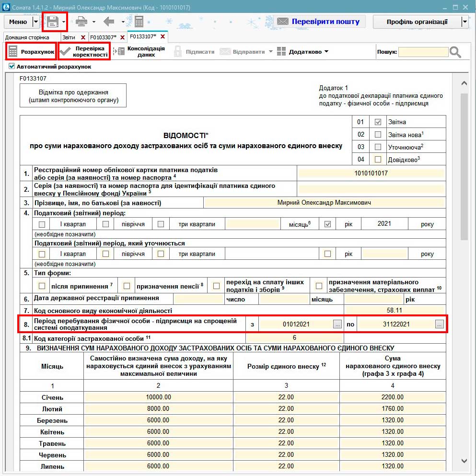This screenshot has height=476, width=476.
Task: Check the Звітна нова checkbox
Action: tap(378, 134)
